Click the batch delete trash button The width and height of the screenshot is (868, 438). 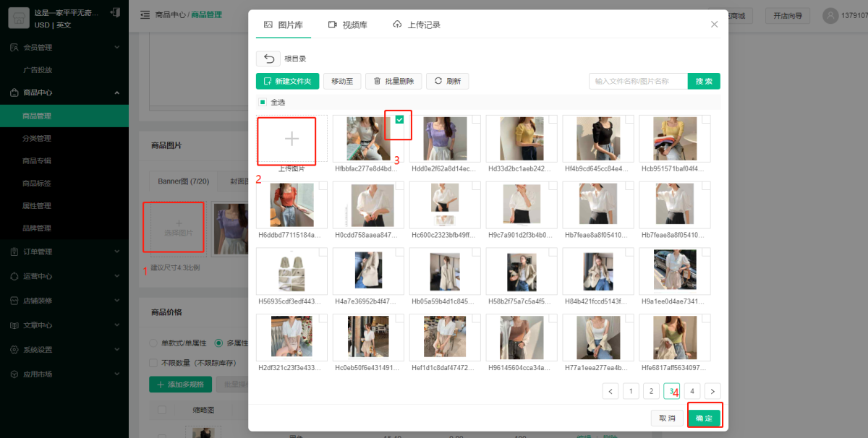393,81
